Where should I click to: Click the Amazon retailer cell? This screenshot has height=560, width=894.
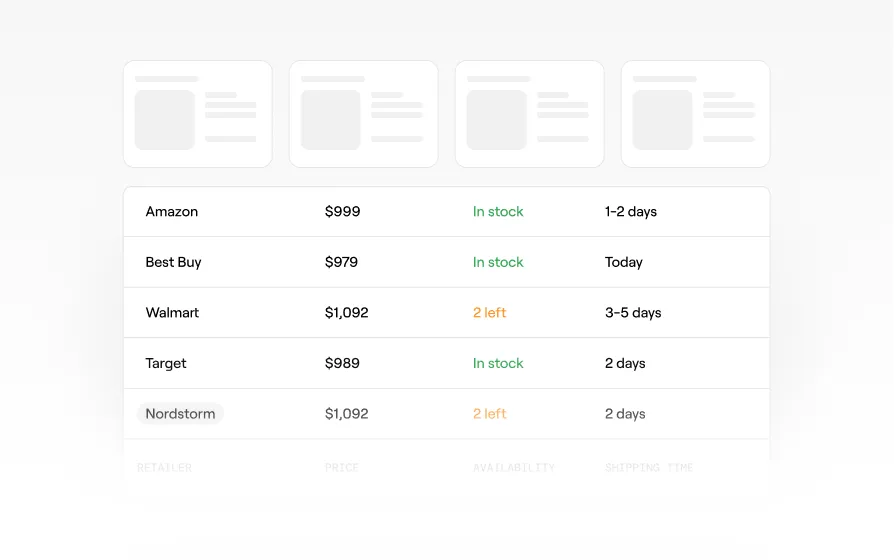[x=172, y=212]
